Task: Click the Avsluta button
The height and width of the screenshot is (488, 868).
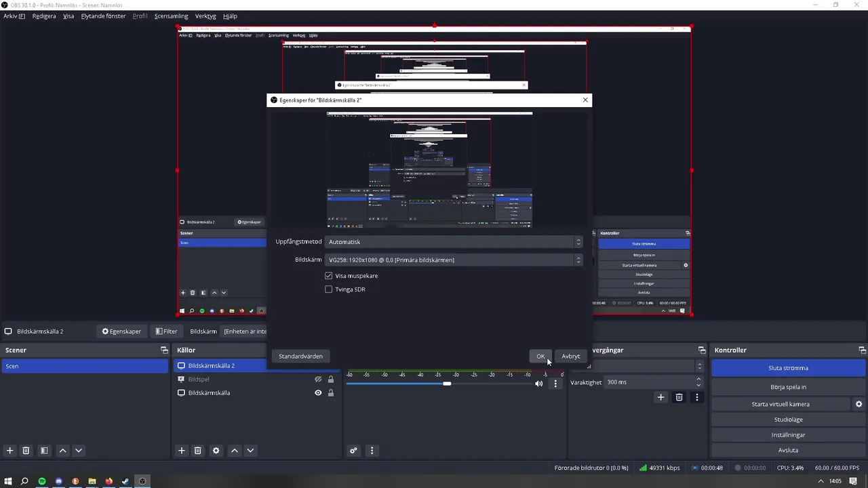Action: coord(788,451)
